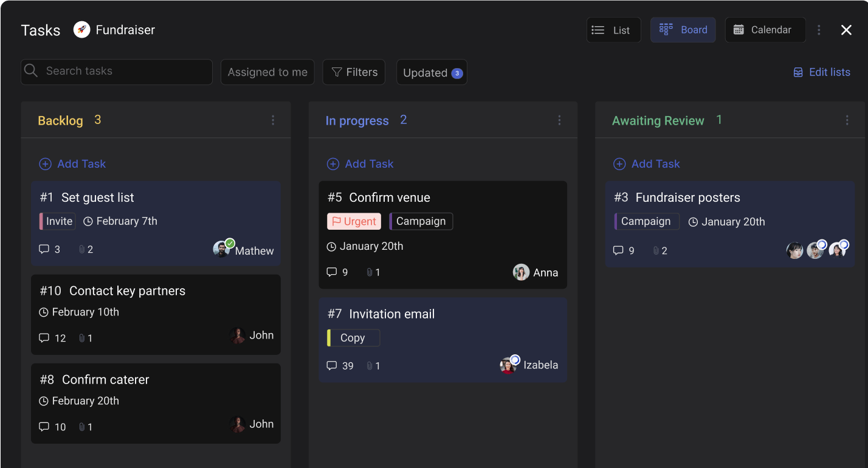Click the Fundraiser rocket project icon
Image resolution: width=868 pixels, height=468 pixels.
click(x=81, y=30)
